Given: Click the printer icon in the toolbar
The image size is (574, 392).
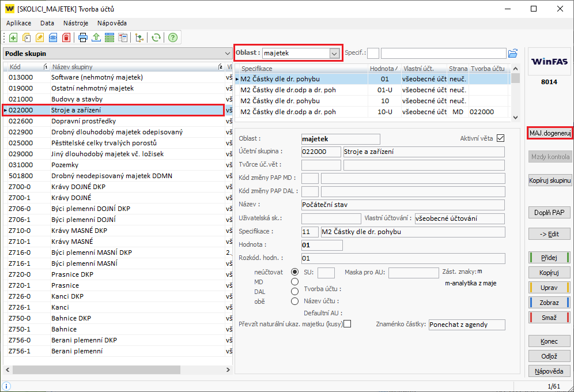Looking at the screenshot, I should (83, 37).
